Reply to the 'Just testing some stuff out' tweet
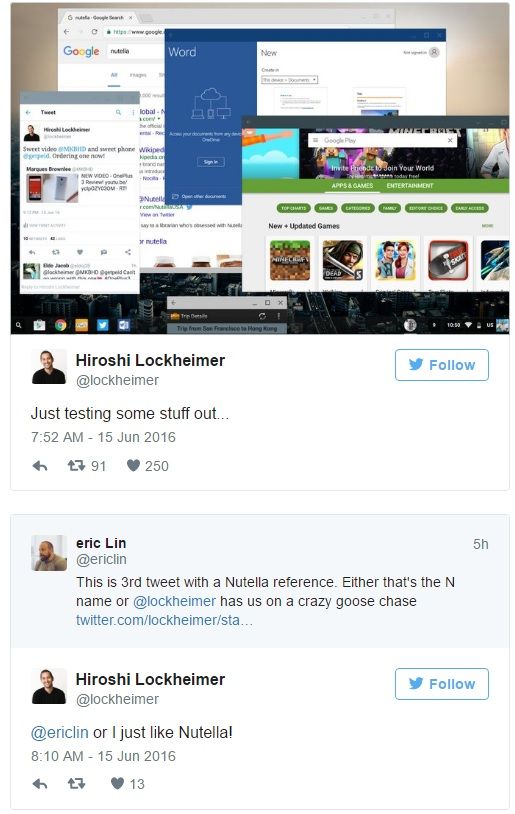The height and width of the screenshot is (814, 515). pos(40,466)
